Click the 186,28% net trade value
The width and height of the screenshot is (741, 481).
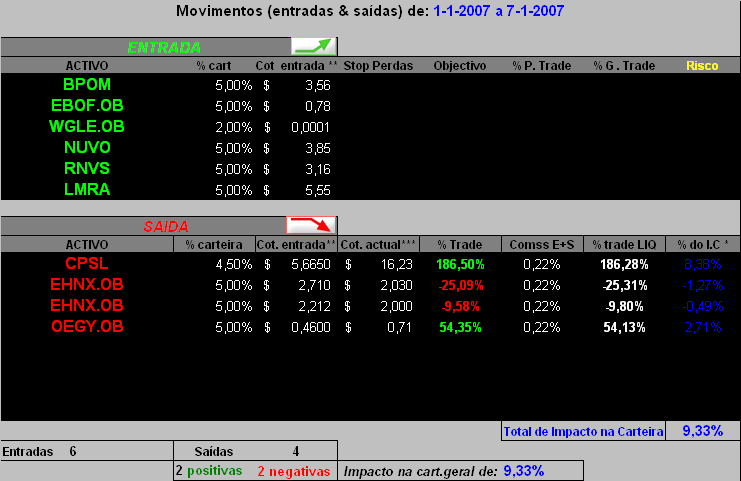624,264
